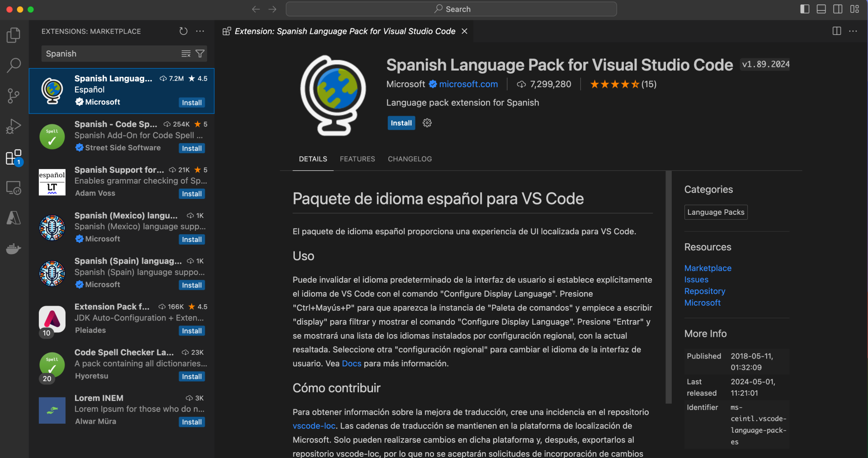Open the Microsoft resource link
Image resolution: width=868 pixels, height=458 pixels.
703,303
